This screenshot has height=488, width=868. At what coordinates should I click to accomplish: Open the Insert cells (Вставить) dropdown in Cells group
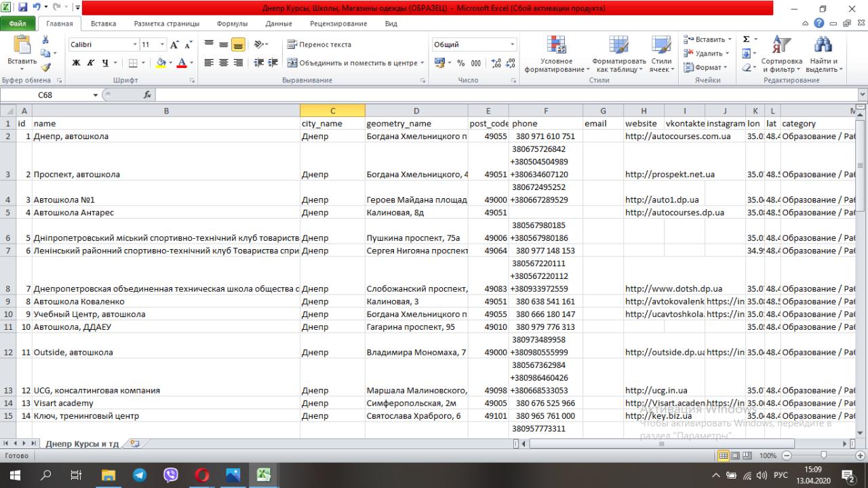tap(708, 39)
